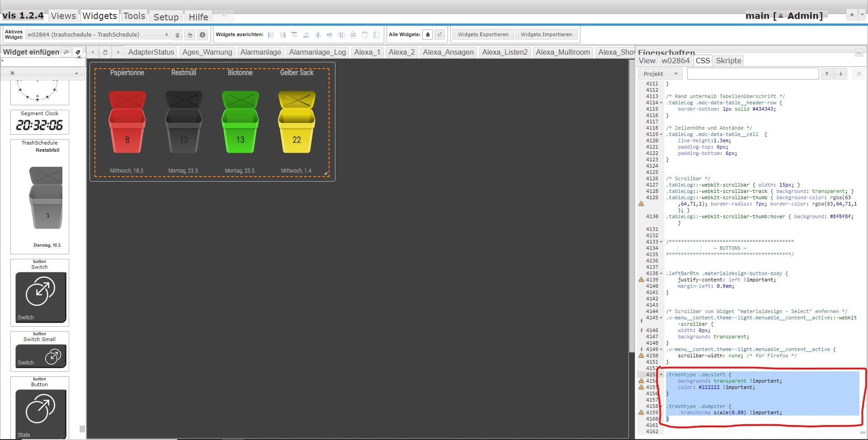Click warning icon on line 4159
Image resolution: width=868 pixels, height=440 pixels.
click(641, 412)
